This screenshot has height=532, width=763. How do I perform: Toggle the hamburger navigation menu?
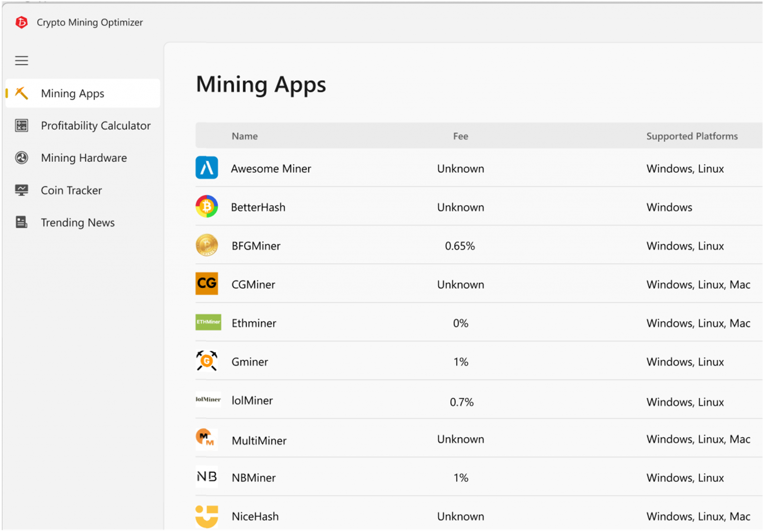(x=22, y=60)
